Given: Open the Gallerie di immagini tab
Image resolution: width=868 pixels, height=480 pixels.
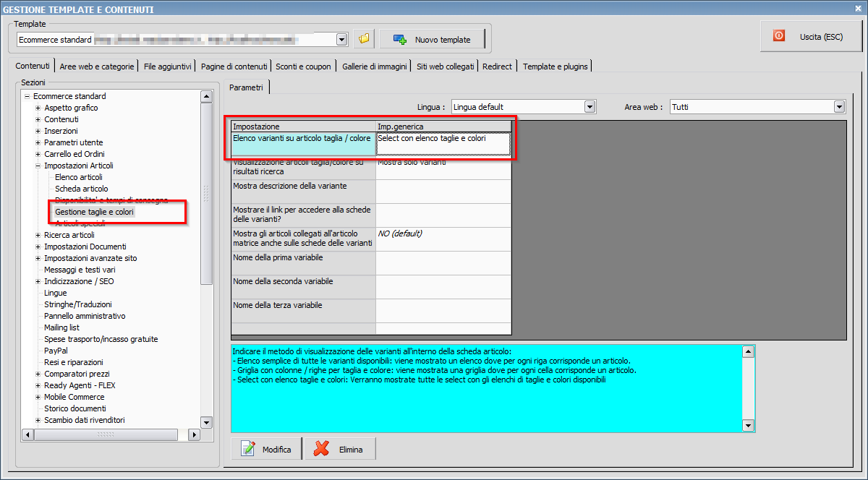Looking at the screenshot, I should (375, 66).
